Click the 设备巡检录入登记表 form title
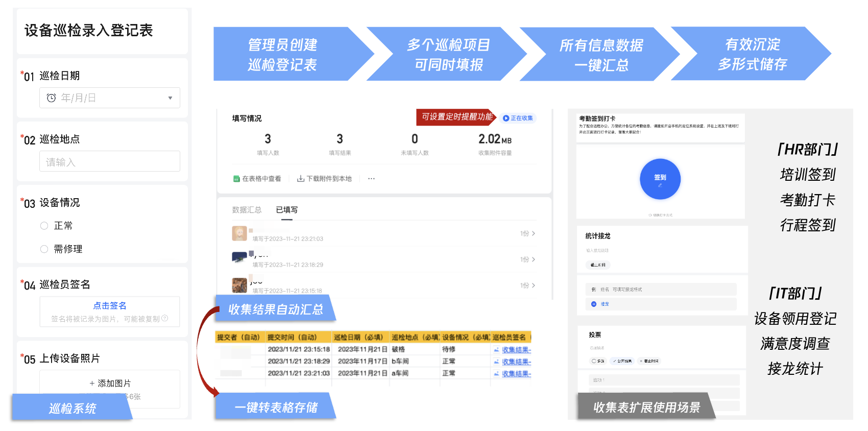Viewport: 868px width, 431px height. [89, 31]
